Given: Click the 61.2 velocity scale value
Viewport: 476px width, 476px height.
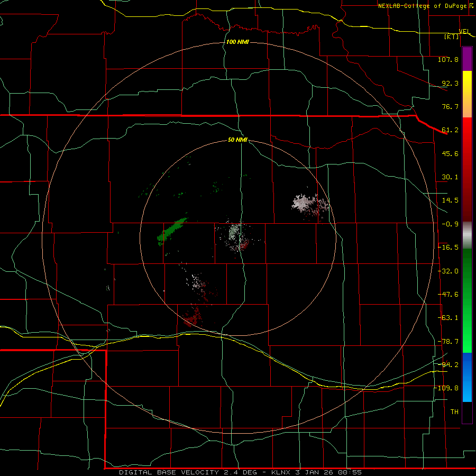Looking at the screenshot, I should (x=450, y=130).
